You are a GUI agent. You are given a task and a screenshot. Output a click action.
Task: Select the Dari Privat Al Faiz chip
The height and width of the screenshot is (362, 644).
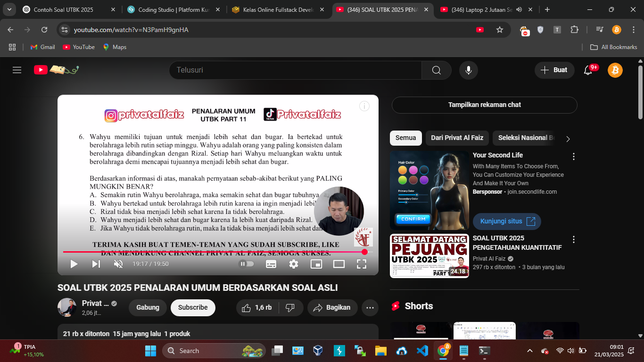click(x=457, y=138)
